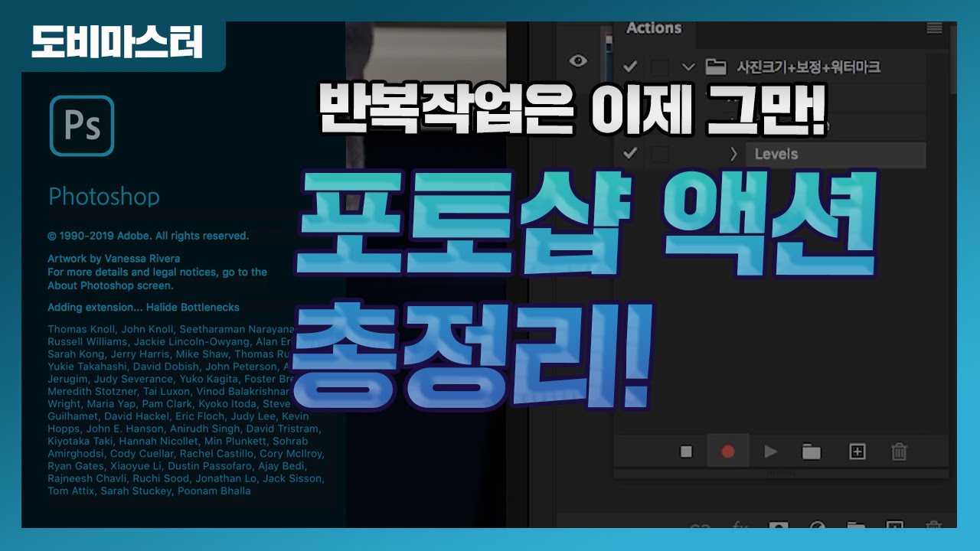Click 'Adding extension... Halide Bottlenecks' status text
The image size is (980, 551).
pos(143,307)
